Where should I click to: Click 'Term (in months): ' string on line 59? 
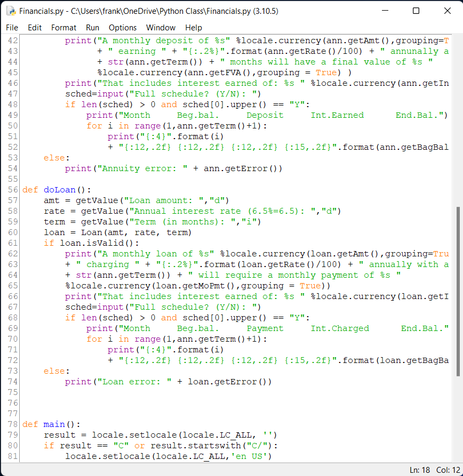click(182, 222)
